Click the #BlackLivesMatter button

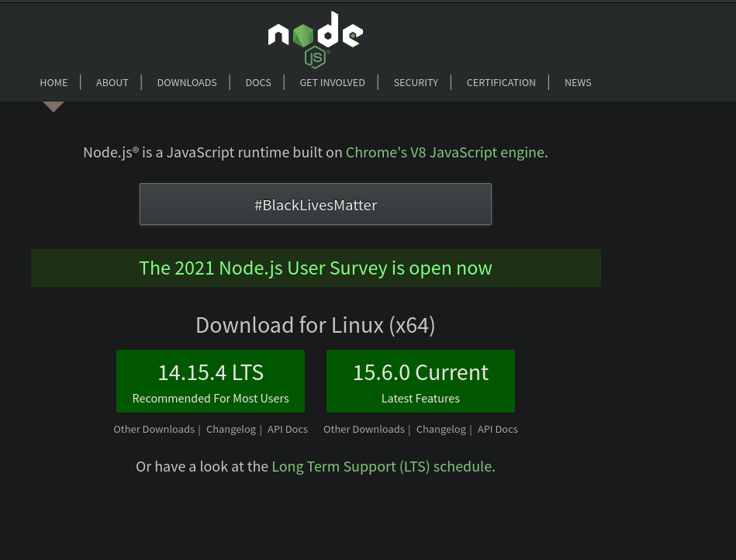point(316,204)
